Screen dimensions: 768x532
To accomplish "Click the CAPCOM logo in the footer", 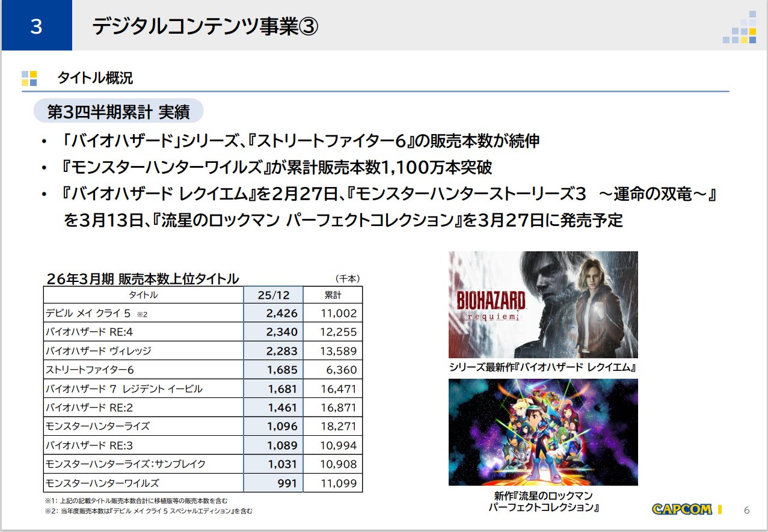I will [682, 509].
